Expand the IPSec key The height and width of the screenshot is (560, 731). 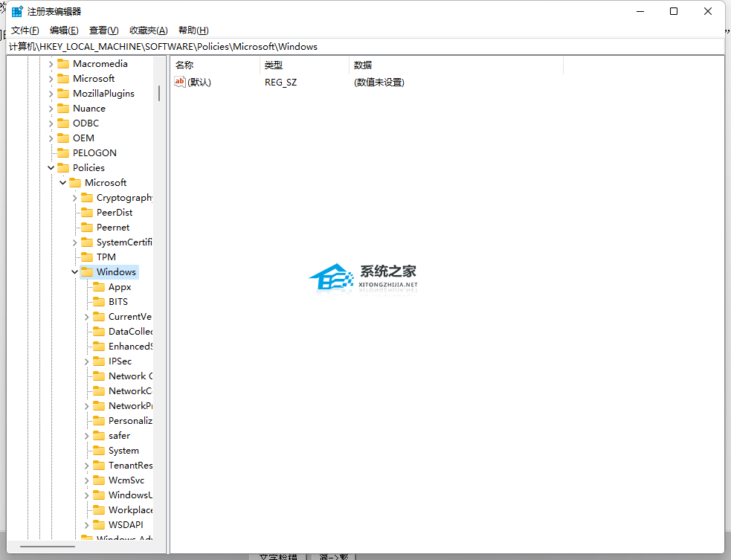coord(87,361)
